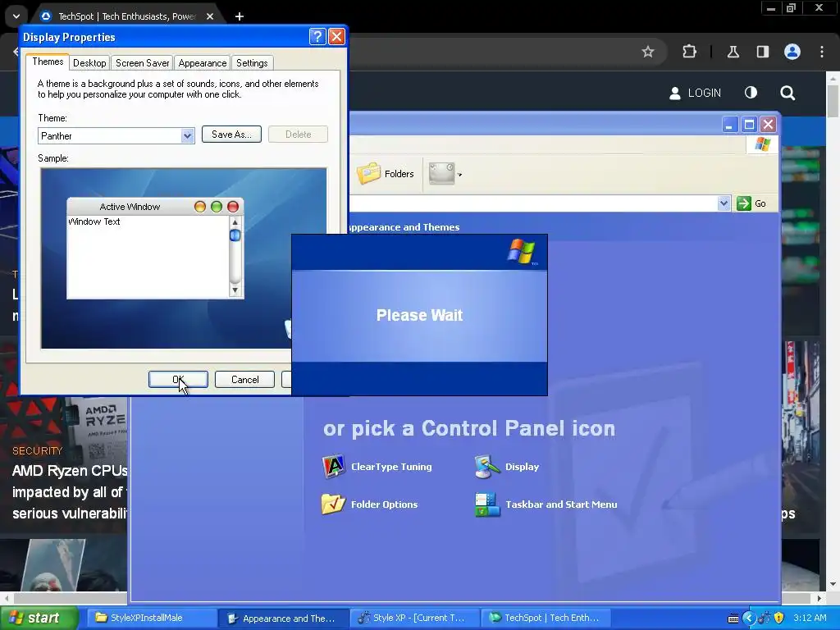Toggle the browser side panel icon
840x630 pixels.
762,52
